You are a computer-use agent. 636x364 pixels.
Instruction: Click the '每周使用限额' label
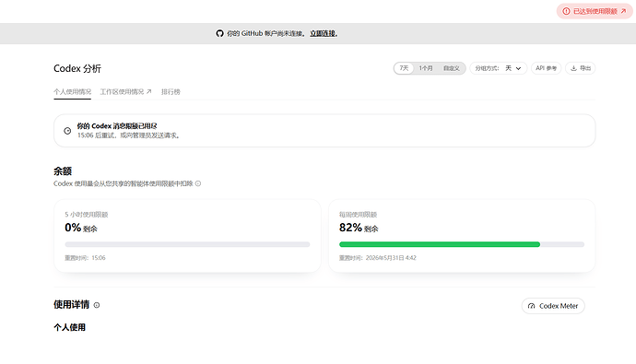pos(359,215)
